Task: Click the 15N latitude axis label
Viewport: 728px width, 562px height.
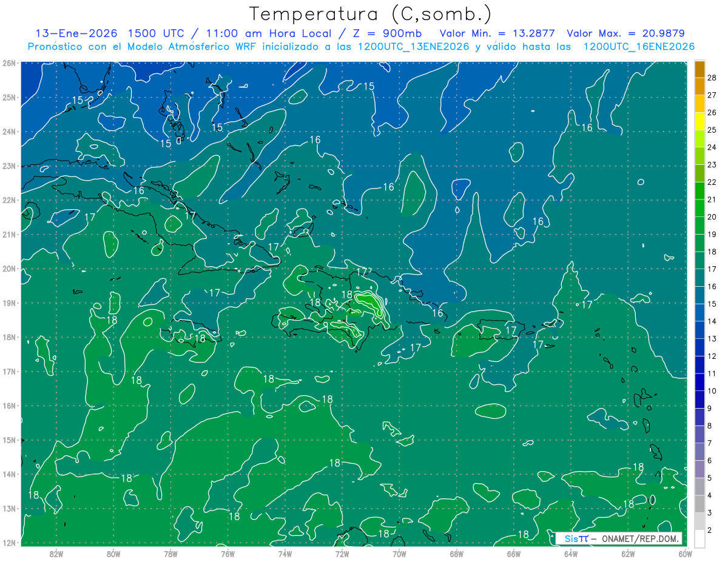Action: pyautogui.click(x=8, y=440)
